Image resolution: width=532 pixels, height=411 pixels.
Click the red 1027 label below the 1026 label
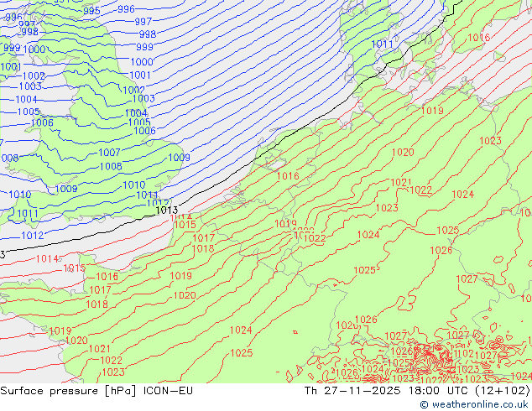[467, 279]
